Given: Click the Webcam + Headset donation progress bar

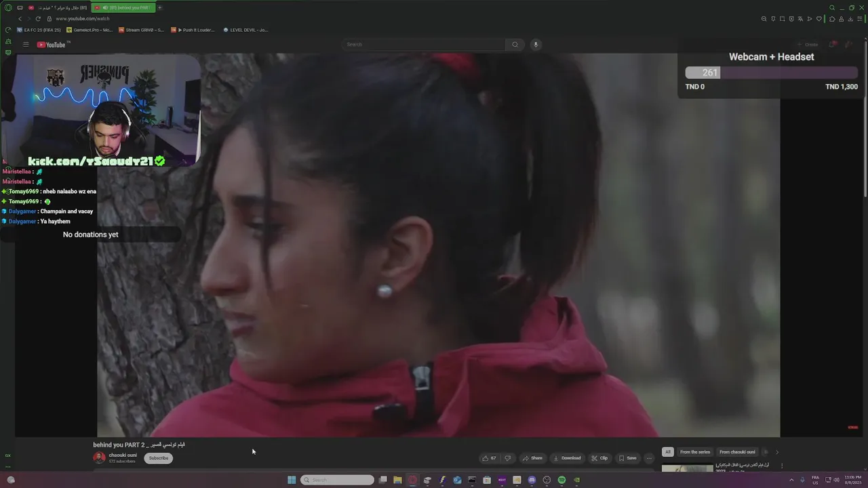Looking at the screenshot, I should [771, 73].
